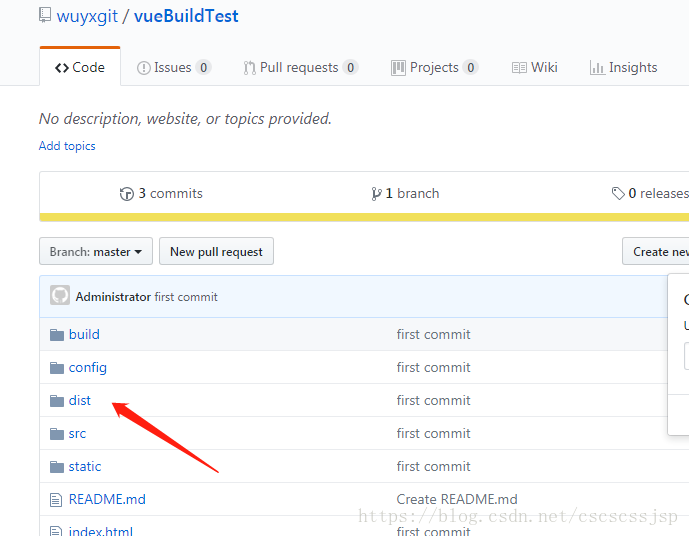This screenshot has width=689, height=536.
Task: Click the Projects tab board icon
Action: pos(398,68)
